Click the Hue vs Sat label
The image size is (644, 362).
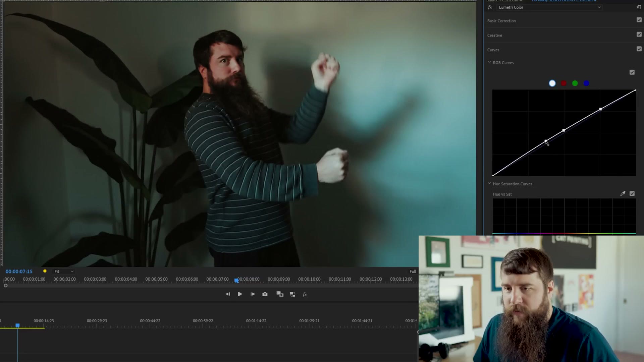click(x=502, y=194)
